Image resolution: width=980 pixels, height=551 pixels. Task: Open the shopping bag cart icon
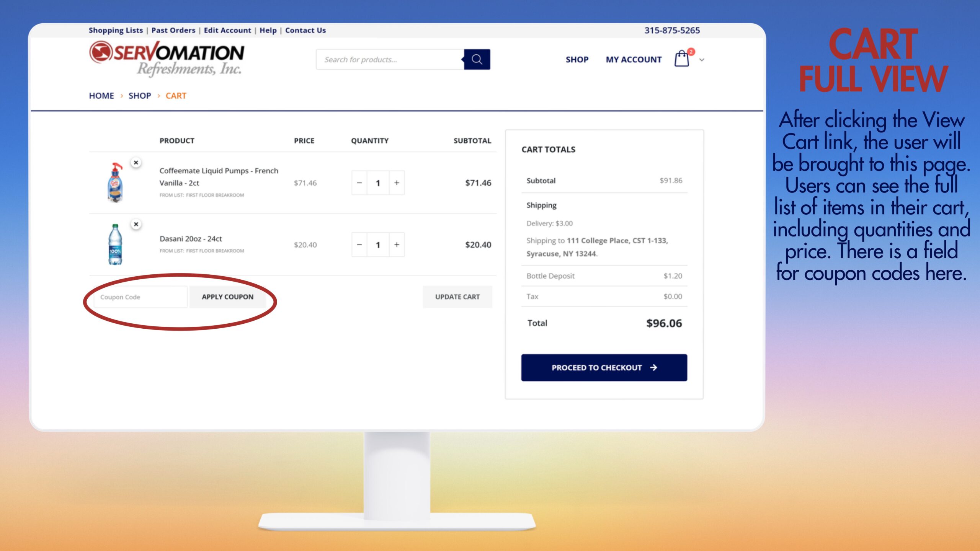click(x=681, y=59)
